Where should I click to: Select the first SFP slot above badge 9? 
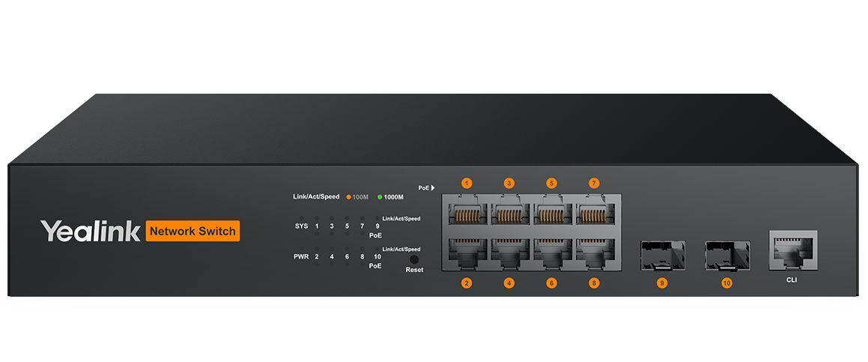(662, 256)
